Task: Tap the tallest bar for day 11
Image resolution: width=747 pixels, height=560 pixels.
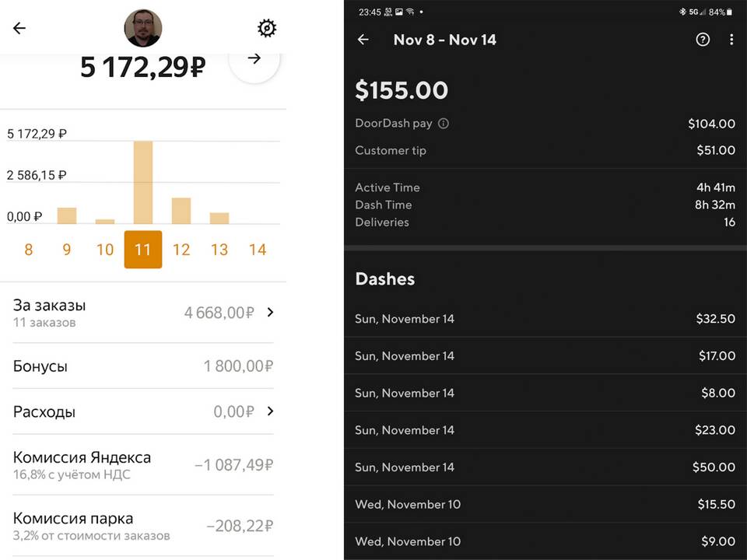Action: [x=143, y=182]
